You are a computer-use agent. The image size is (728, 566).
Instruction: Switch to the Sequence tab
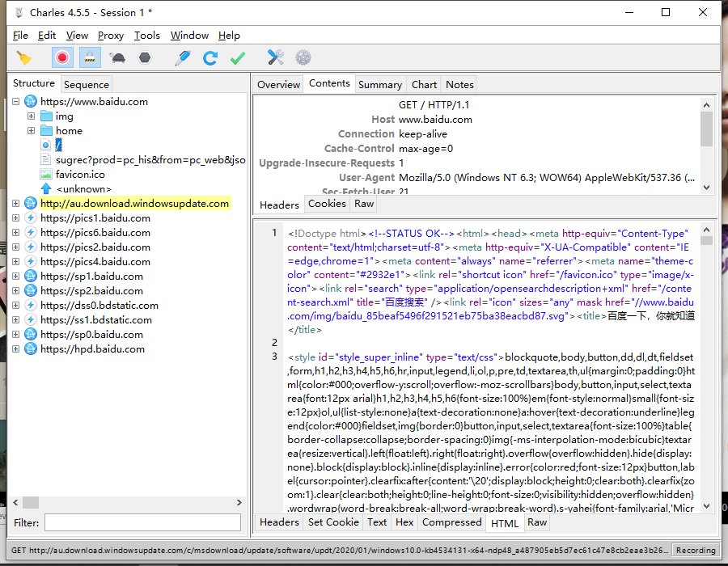(87, 84)
